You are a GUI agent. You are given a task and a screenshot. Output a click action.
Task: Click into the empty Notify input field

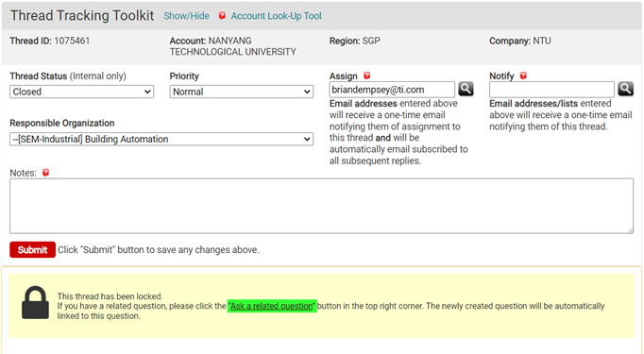pos(551,90)
